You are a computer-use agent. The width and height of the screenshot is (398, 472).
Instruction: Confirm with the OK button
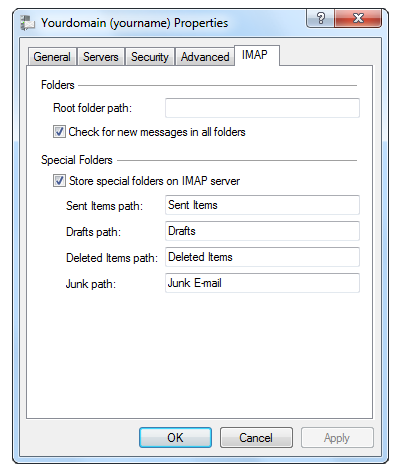coord(175,437)
